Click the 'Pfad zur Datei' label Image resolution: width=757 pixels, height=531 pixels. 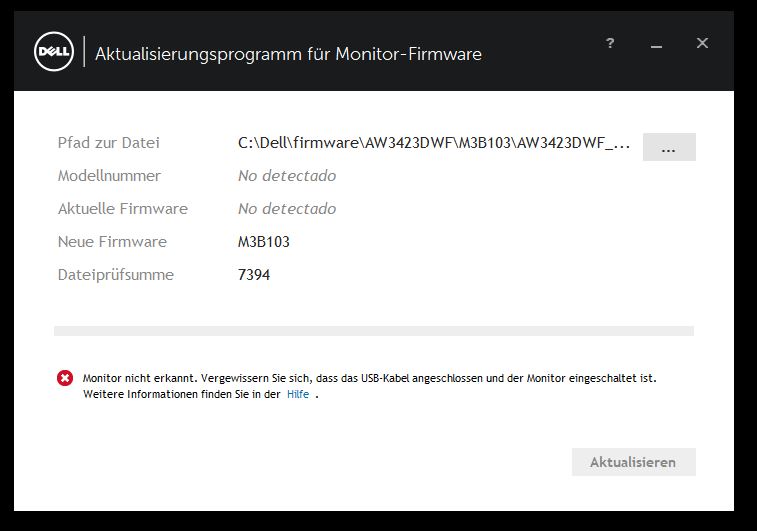109,143
